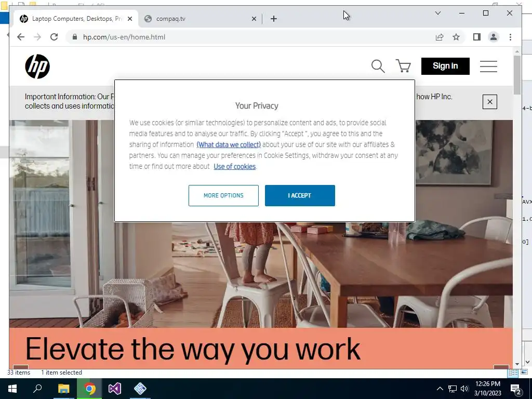Switch to the compaq.tv tab
The image size is (532, 399).
point(200,19)
